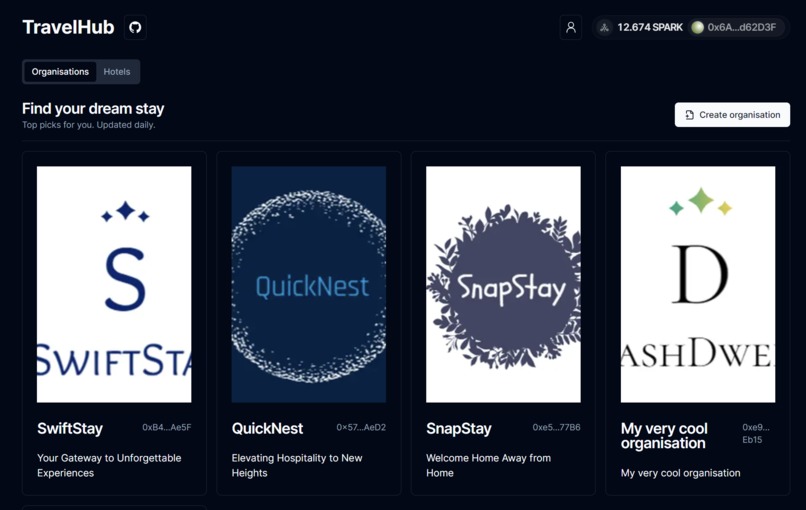Open the D ashDwell logo image
Screen dimensions: 806x510
tap(698, 284)
